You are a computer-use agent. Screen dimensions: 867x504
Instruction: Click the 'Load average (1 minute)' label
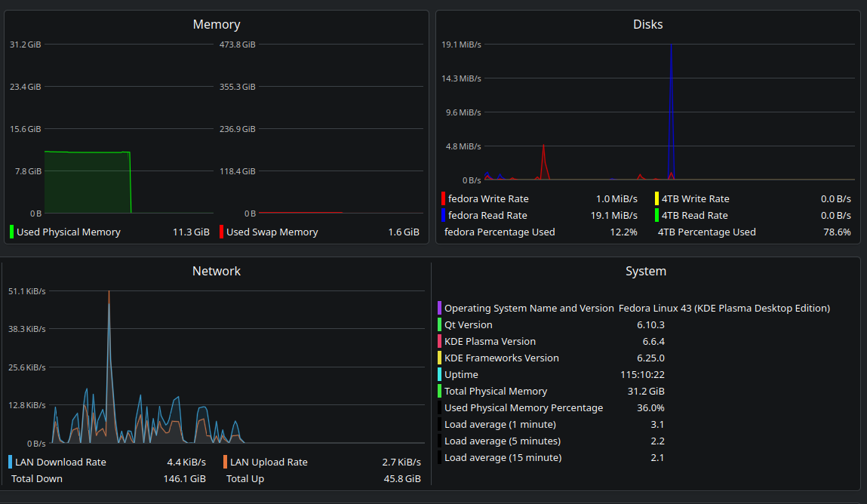pos(500,425)
